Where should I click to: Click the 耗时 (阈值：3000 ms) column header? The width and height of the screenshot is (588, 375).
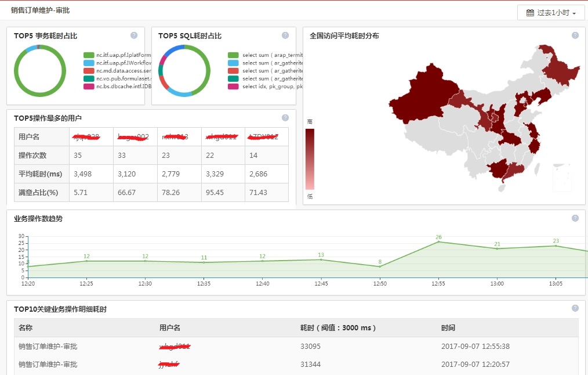pos(338,328)
